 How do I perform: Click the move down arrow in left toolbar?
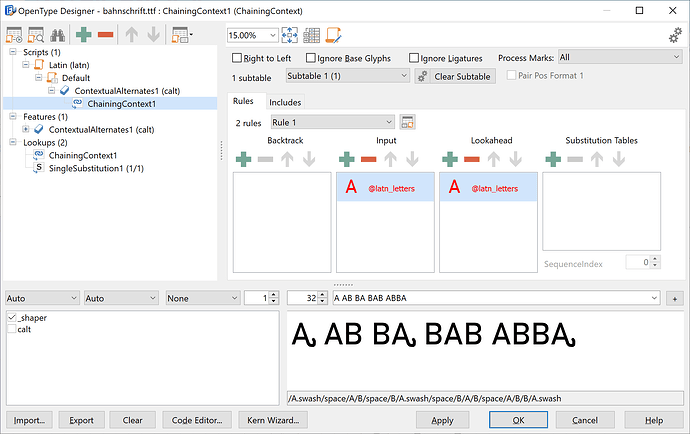(153, 35)
